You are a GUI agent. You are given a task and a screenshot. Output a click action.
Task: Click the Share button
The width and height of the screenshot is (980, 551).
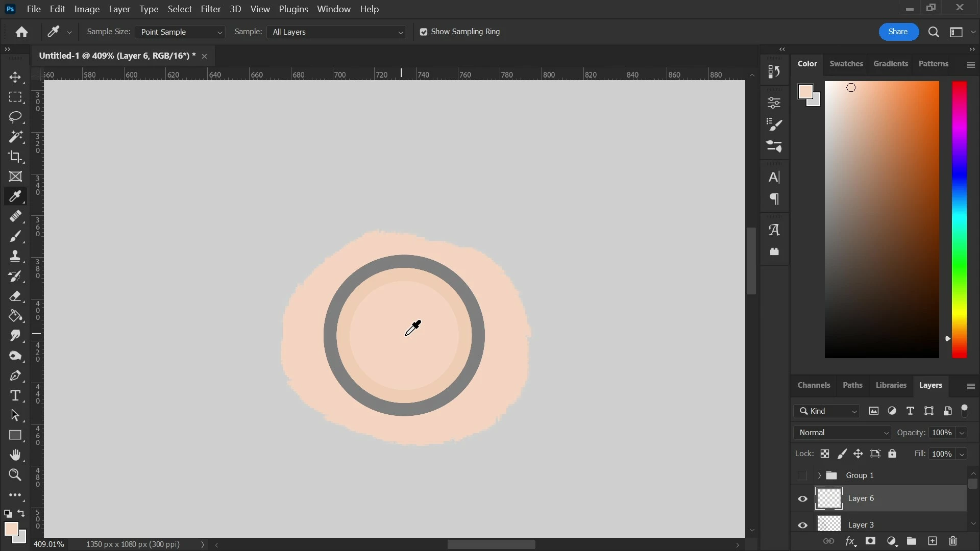(898, 32)
